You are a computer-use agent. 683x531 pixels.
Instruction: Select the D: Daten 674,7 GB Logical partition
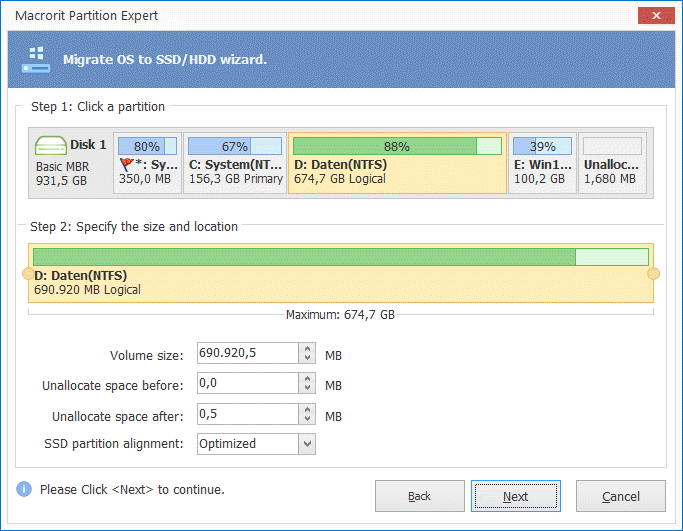coord(397,163)
